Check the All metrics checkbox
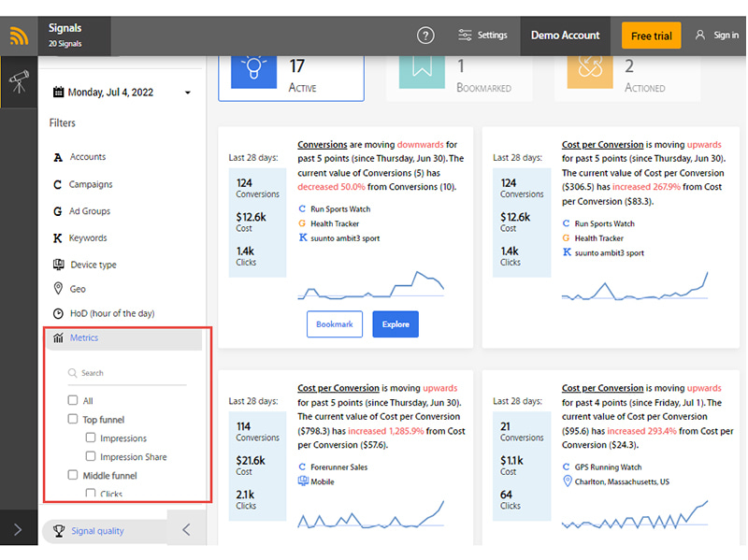The height and width of the screenshot is (560, 748). point(73,401)
